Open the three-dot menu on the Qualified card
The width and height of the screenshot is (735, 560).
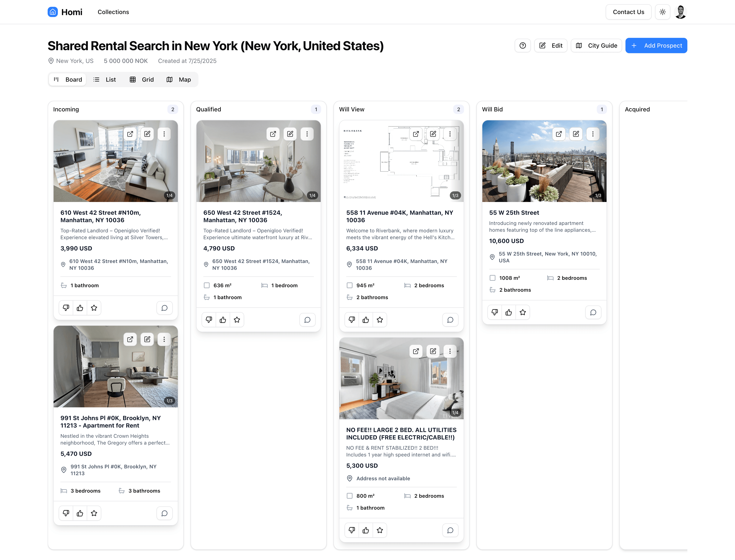(x=307, y=134)
